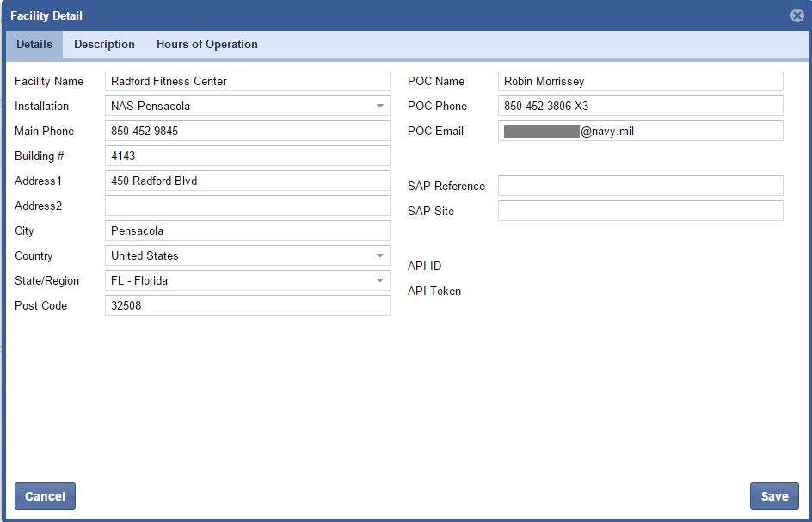This screenshot has width=812, height=522.
Task: Edit the Post Code field
Action: tap(247, 306)
